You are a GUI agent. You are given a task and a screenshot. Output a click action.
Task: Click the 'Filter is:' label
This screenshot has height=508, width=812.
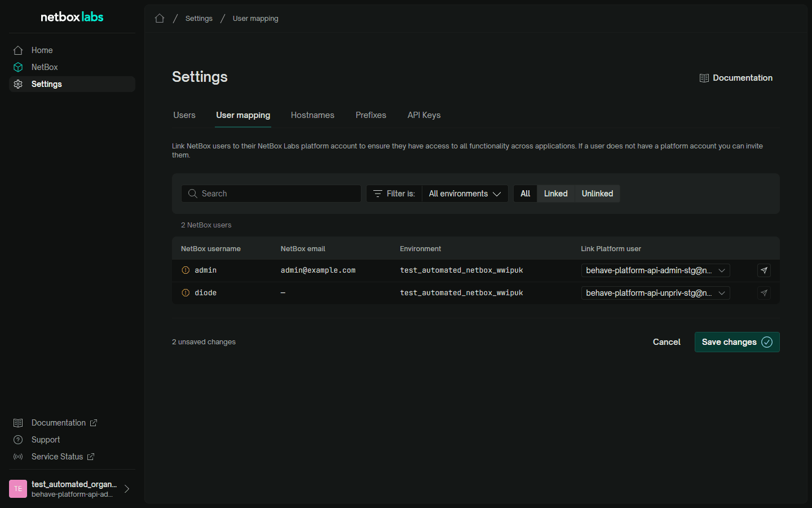tap(401, 194)
